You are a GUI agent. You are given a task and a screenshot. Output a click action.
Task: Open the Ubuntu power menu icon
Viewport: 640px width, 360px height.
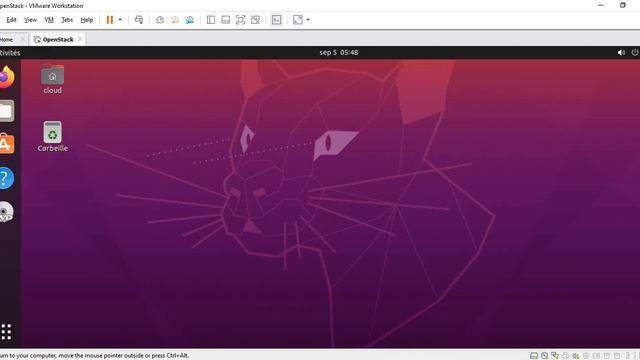pos(635,53)
